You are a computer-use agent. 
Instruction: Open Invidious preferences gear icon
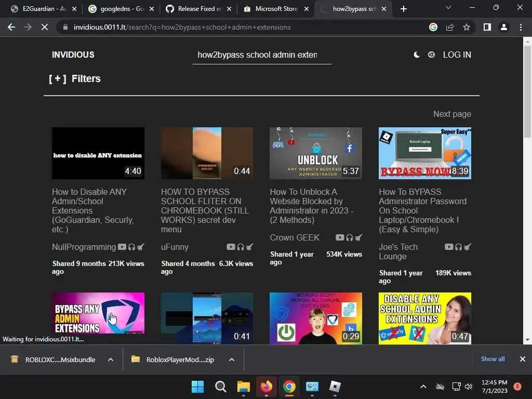(431, 55)
